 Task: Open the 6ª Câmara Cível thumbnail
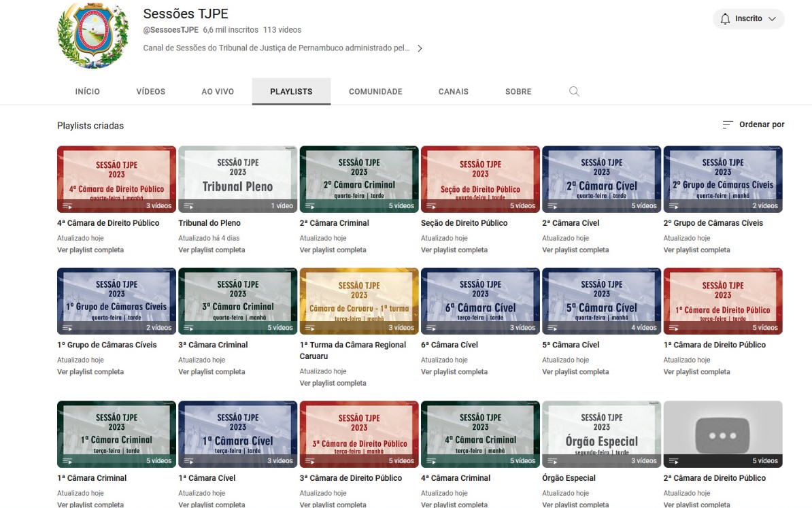click(x=480, y=301)
